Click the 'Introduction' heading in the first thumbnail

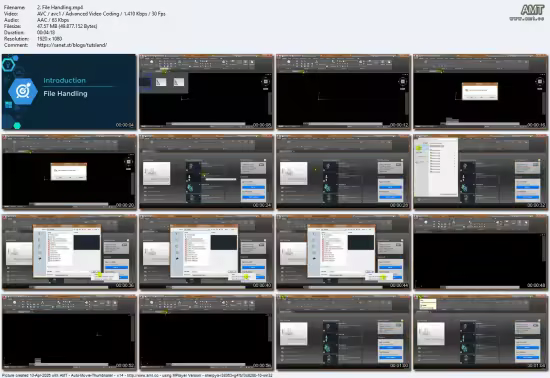(65, 80)
